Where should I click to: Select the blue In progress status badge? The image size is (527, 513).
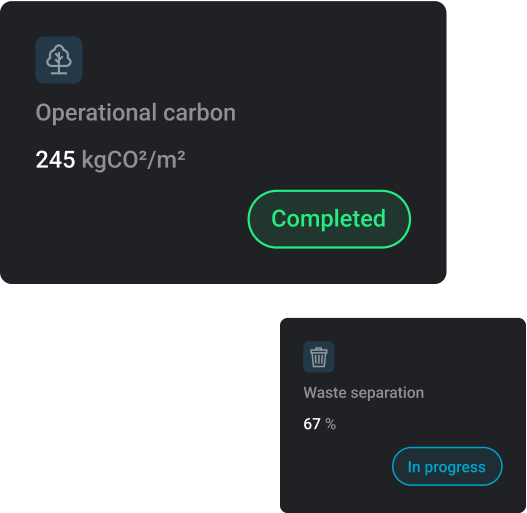pyautogui.click(x=447, y=467)
